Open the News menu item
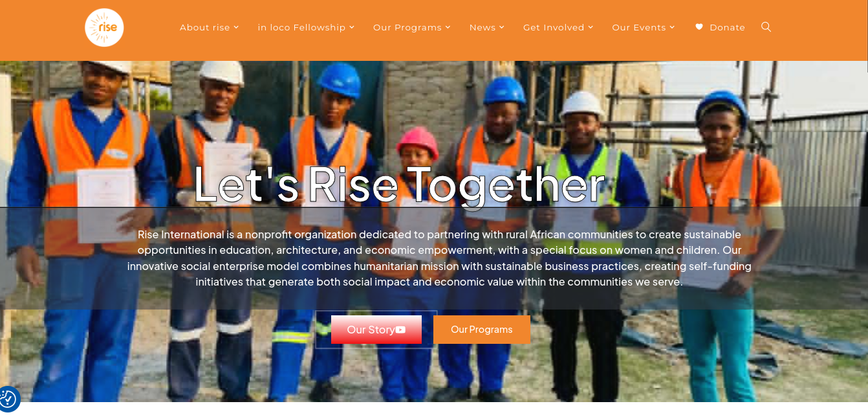 (483, 27)
